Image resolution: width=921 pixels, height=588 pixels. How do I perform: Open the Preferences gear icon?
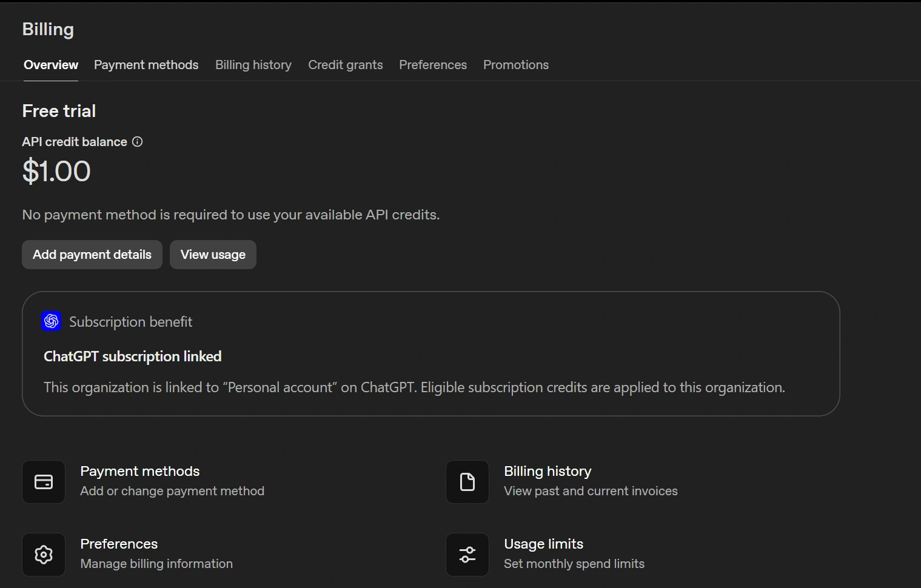[44, 555]
